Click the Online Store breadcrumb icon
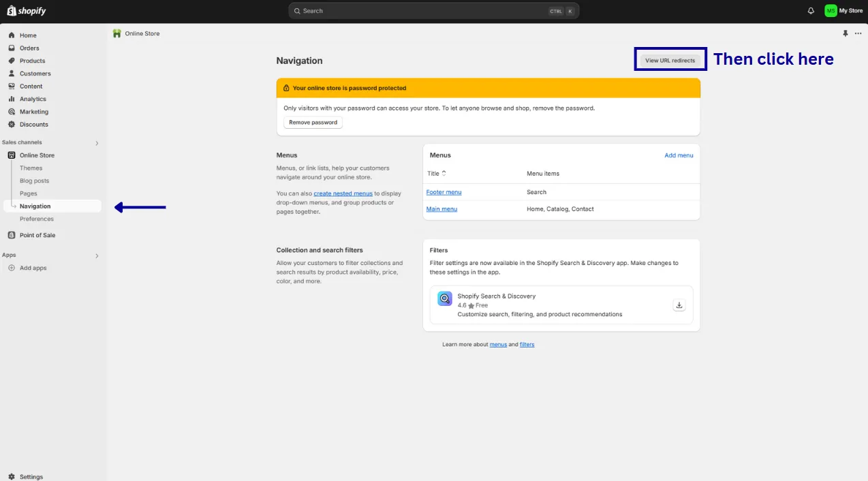868x481 pixels. click(117, 33)
